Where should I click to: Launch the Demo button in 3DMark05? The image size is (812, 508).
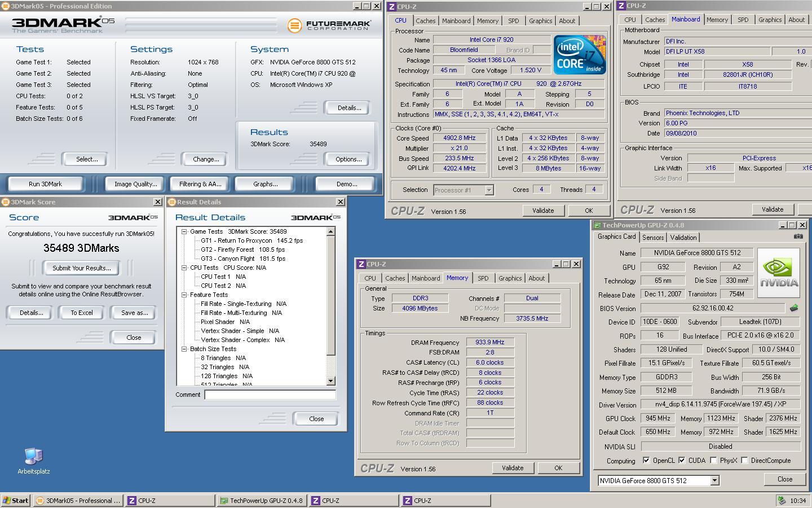[x=346, y=184]
